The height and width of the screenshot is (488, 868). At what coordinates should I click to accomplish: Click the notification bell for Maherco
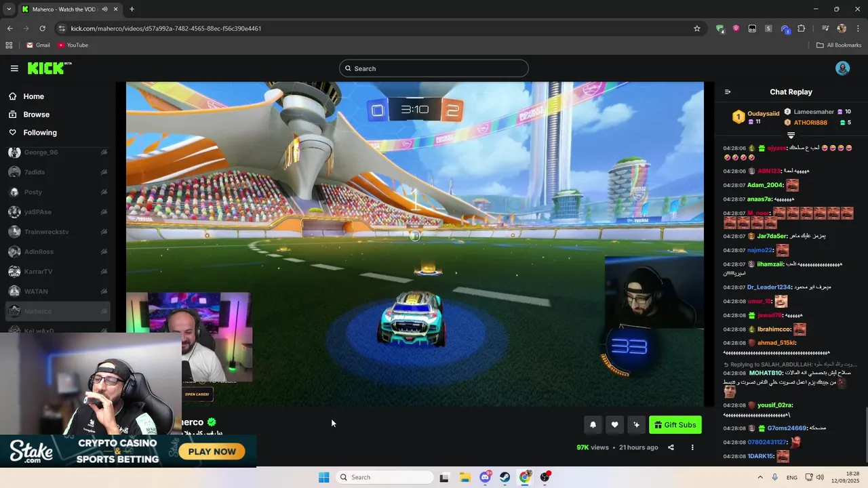(x=593, y=425)
